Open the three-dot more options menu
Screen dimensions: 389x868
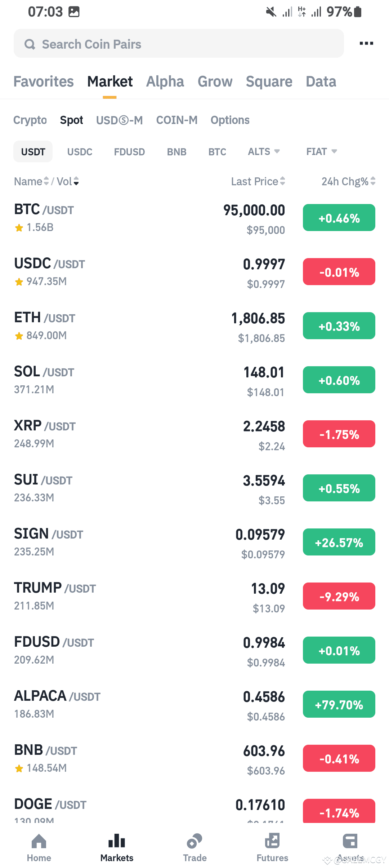(x=366, y=43)
